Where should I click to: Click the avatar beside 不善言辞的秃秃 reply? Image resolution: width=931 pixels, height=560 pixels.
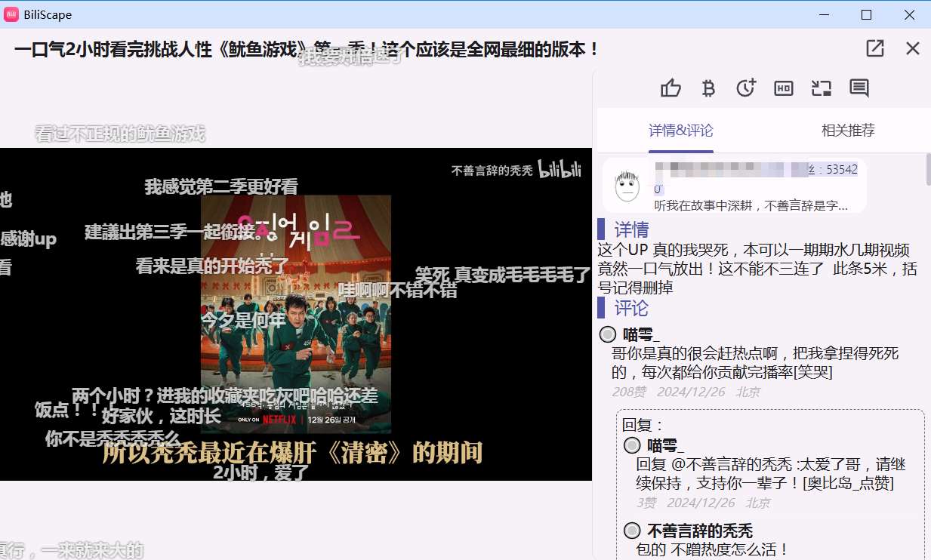(632, 531)
